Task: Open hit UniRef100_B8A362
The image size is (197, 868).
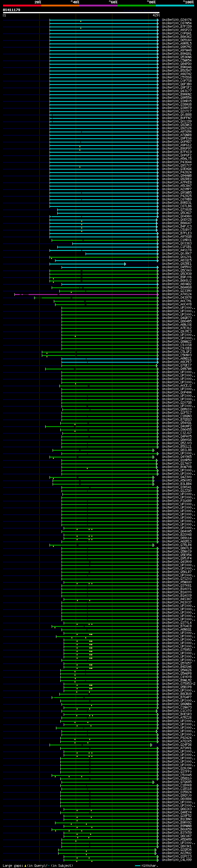Action: (176, 37)
